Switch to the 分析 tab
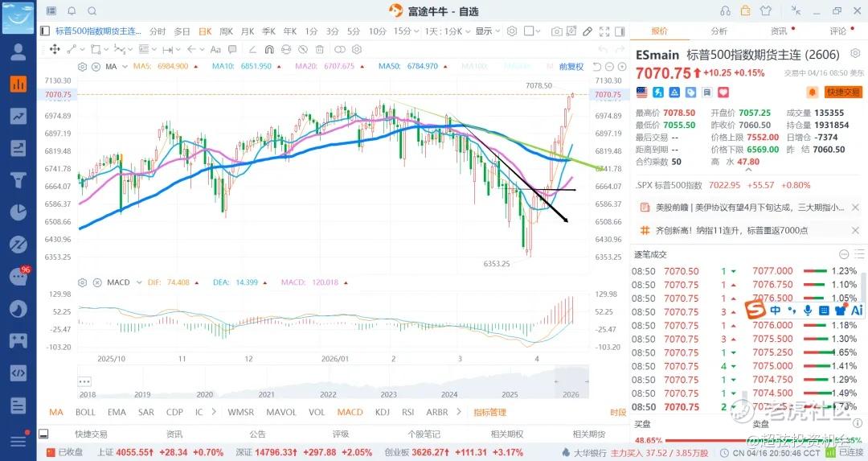868x461 pixels. [719, 31]
